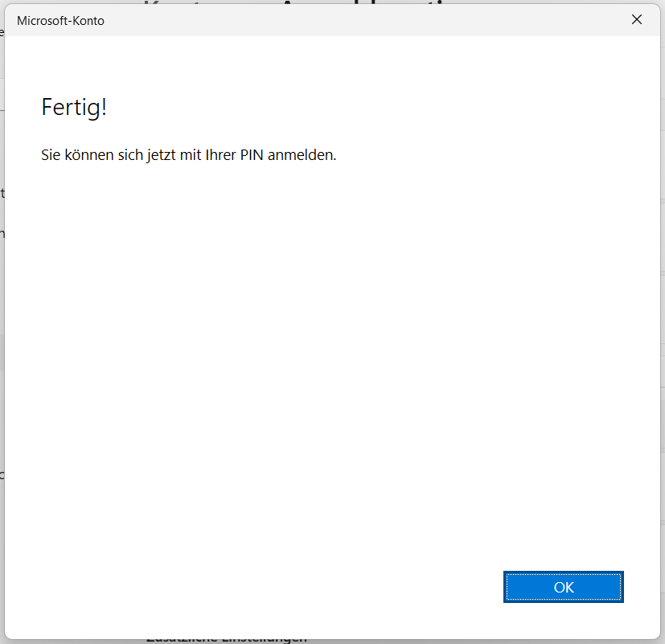Click the Microsoft-Konto title bar label
This screenshot has height=644, width=665.
[x=60, y=21]
